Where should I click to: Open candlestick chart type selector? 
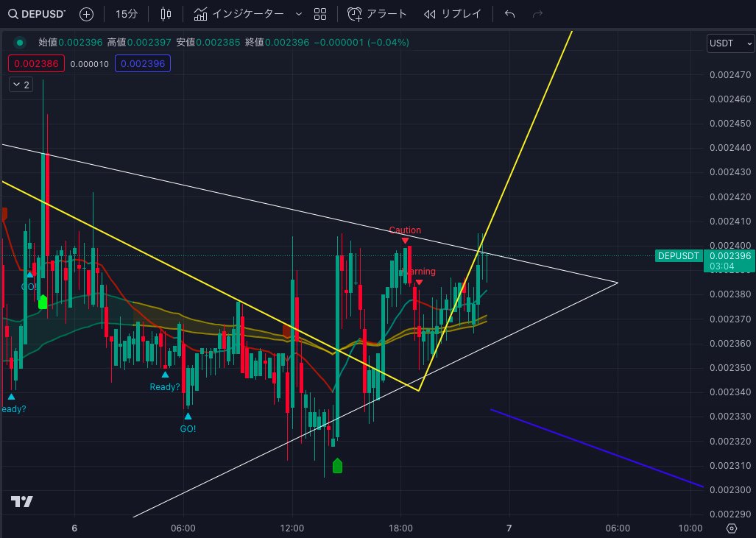tap(166, 15)
